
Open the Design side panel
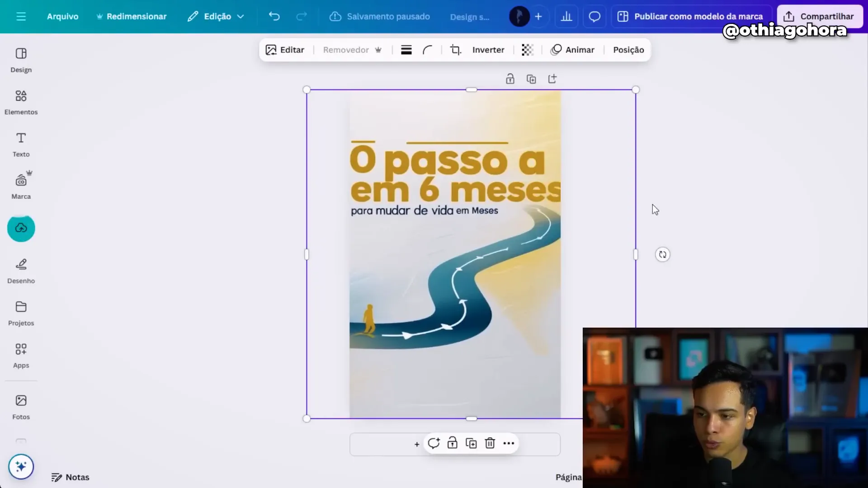click(x=21, y=61)
